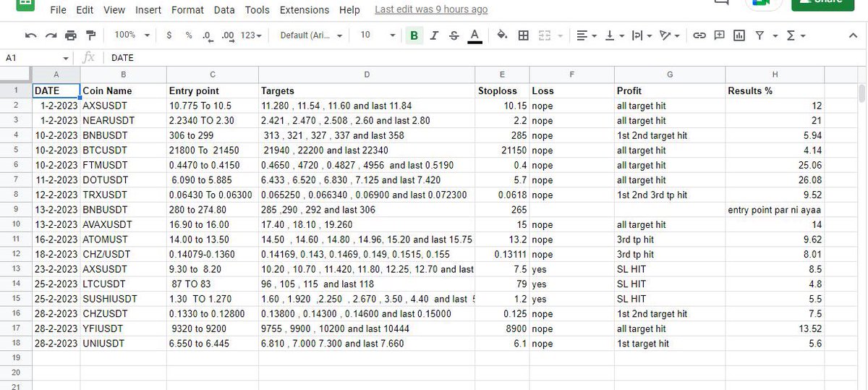Image resolution: width=868 pixels, height=390 pixels.
Task: Open the Text color picker
Action: 475,35
